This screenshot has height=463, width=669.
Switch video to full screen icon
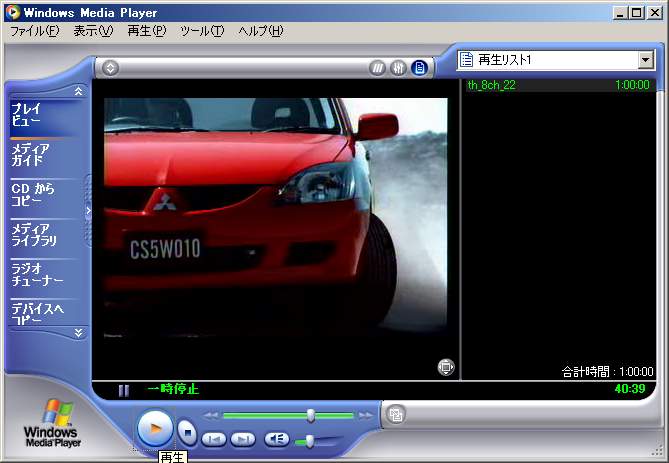pos(446,367)
